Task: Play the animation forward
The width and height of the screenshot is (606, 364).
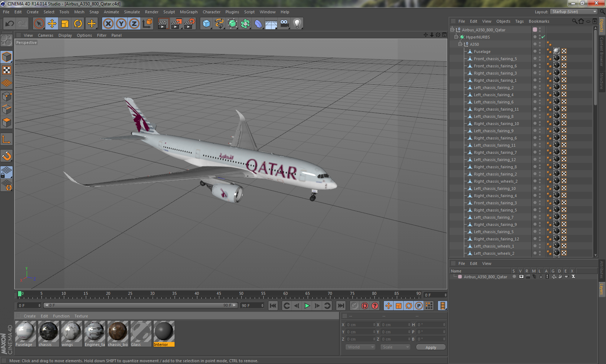Action: tap(307, 306)
